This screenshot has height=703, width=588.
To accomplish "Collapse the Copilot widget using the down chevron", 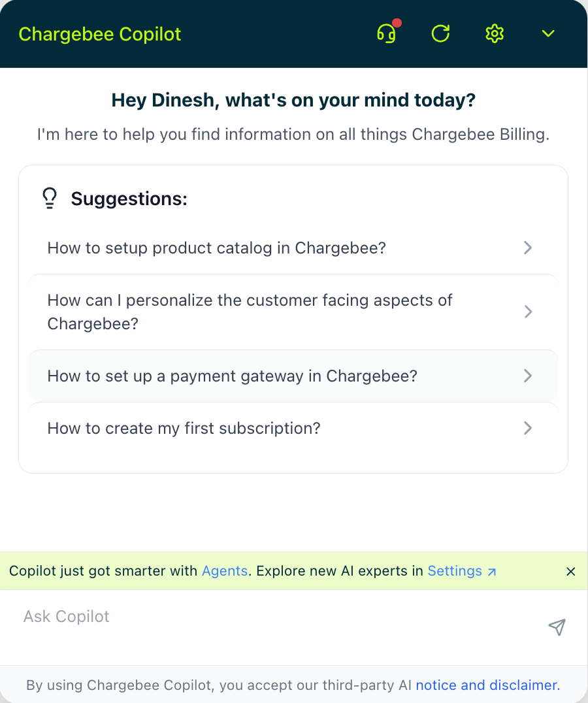I will (548, 33).
